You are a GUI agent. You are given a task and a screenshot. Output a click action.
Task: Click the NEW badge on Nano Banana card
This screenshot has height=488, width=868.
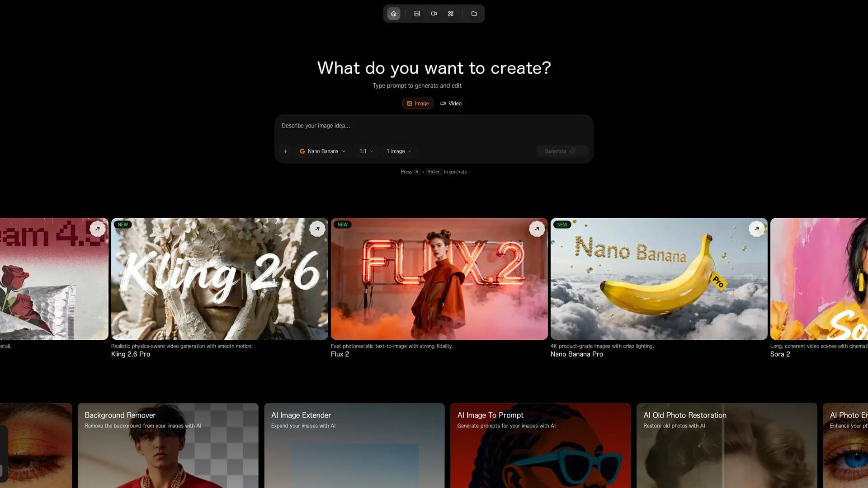tap(562, 225)
